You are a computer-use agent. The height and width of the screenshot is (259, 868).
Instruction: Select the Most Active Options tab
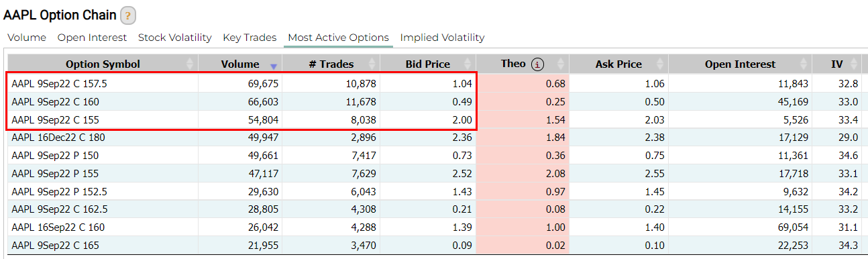click(x=339, y=38)
